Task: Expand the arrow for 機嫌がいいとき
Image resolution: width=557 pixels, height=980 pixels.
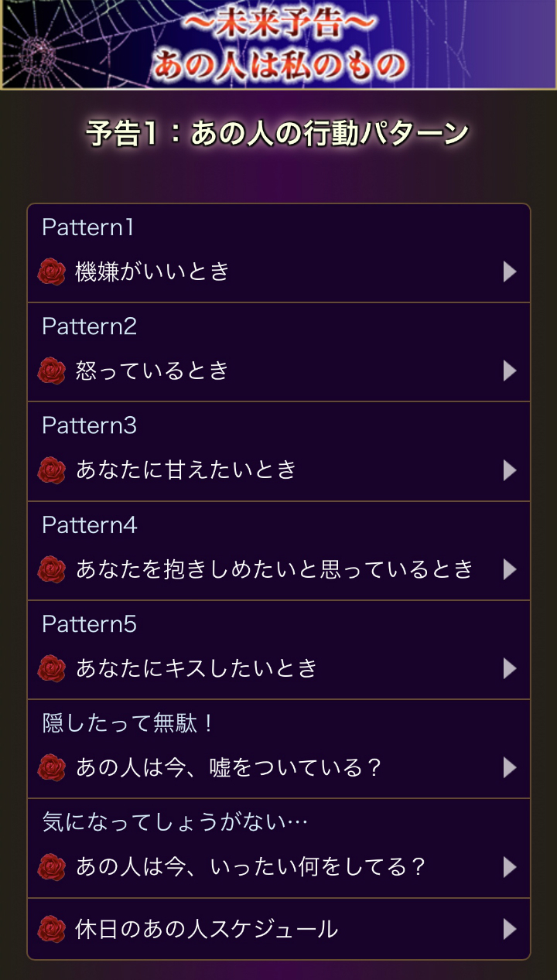Action: [x=509, y=271]
